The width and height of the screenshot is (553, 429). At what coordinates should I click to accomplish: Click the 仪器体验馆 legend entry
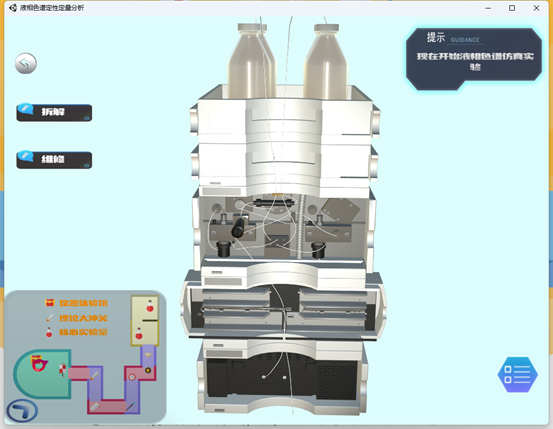77,303
